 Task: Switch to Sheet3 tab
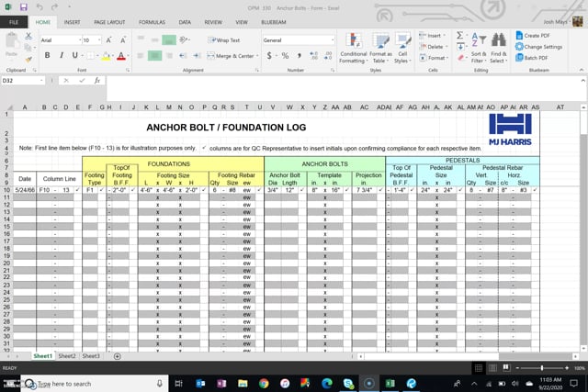pos(91,356)
